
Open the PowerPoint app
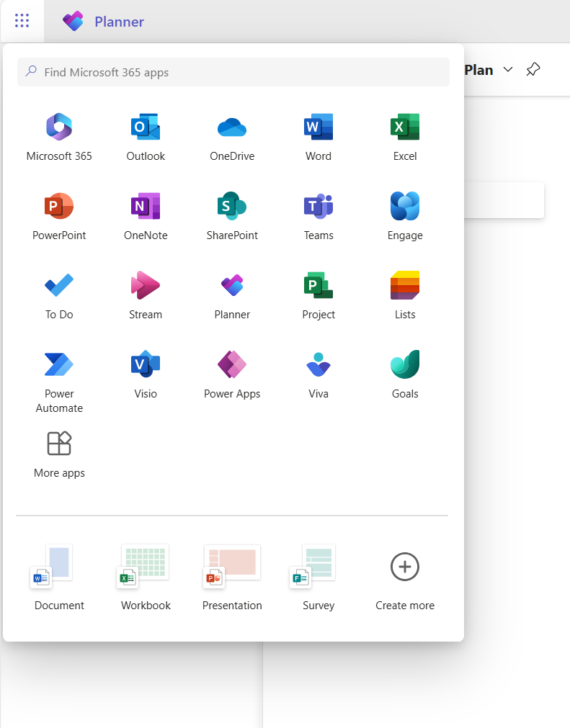pyautogui.click(x=59, y=207)
